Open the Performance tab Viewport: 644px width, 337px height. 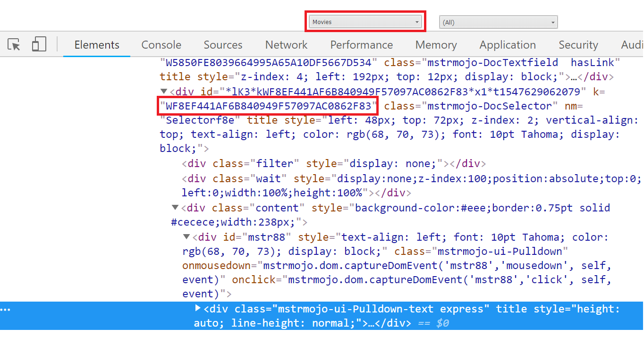[361, 44]
